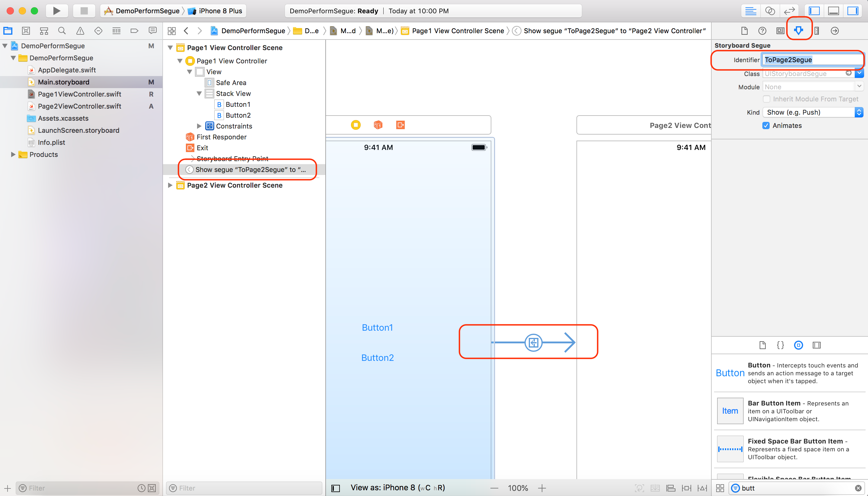Viewport: 868px width, 496px height.
Task: Open the Issue navigator warning icon
Action: point(80,31)
